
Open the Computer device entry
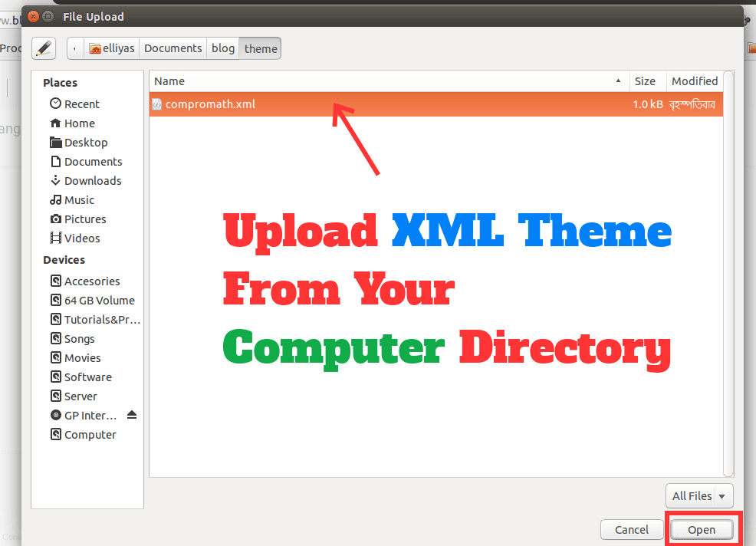[89, 434]
